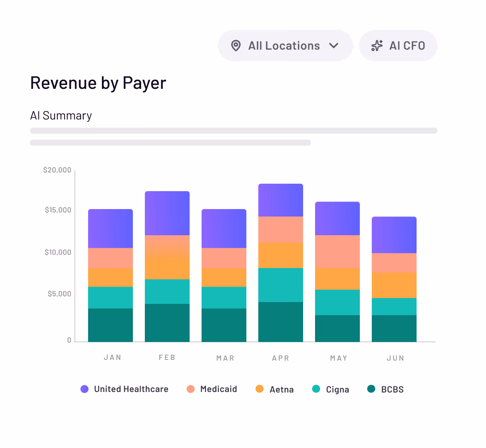Click the APR axis label
The image size is (486, 448).
[x=280, y=358]
